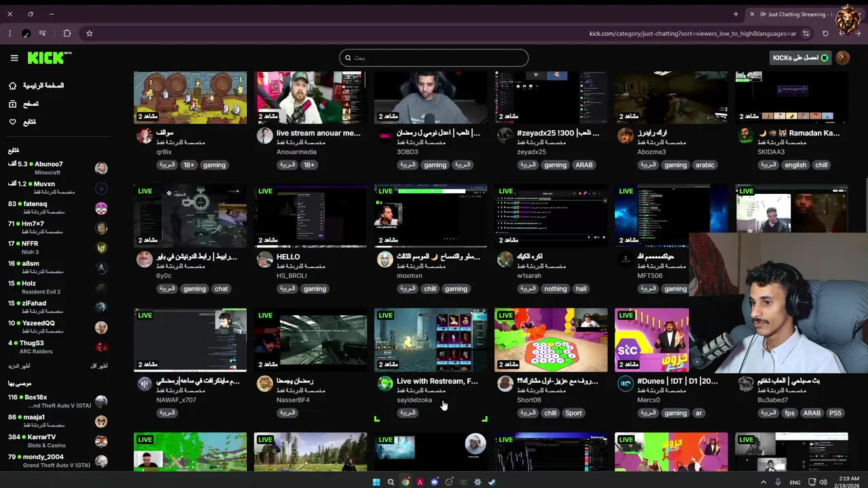Image resolution: width=868 pixels, height=488 pixels.
Task: Open followed channel Muvxn
Action: coord(58,188)
